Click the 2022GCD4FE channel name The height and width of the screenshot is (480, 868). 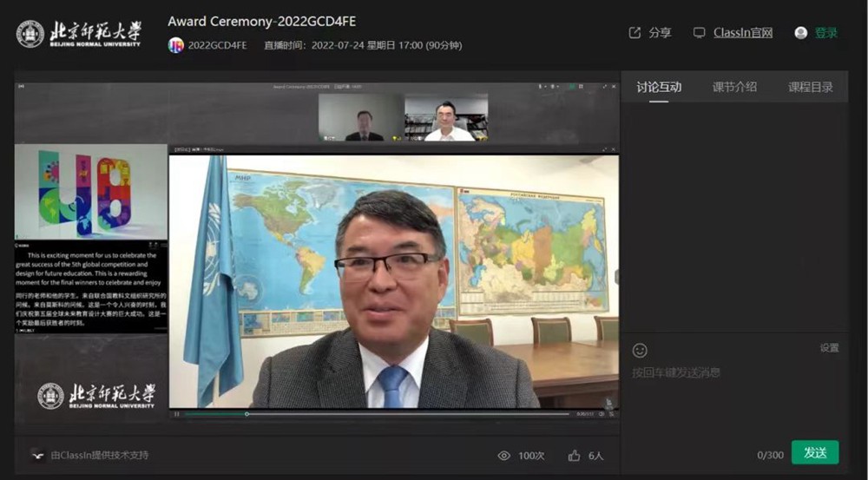tap(218, 45)
